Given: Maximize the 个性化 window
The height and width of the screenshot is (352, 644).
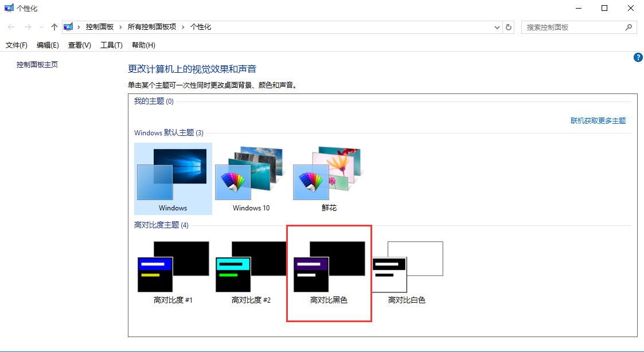Looking at the screenshot, I should [x=604, y=8].
